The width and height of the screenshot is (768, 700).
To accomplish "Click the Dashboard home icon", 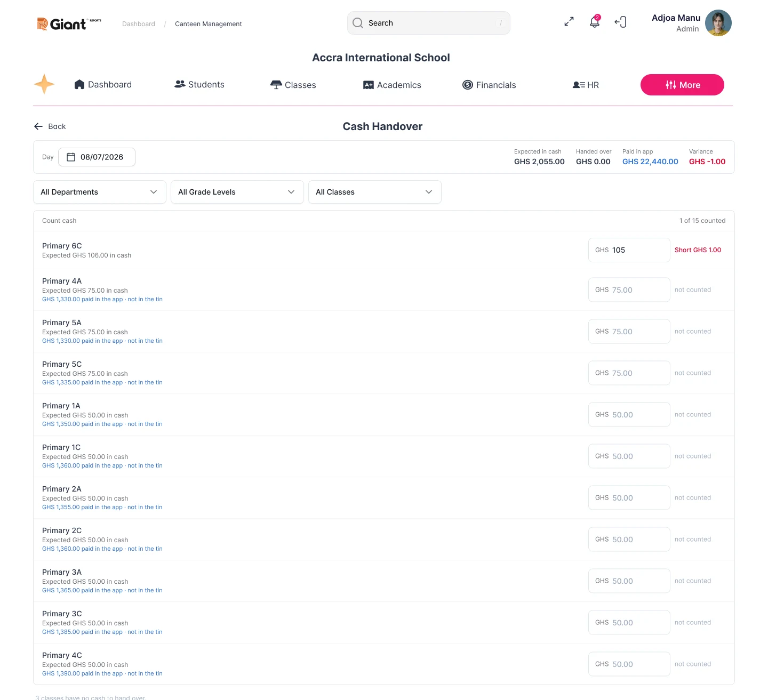I will [x=79, y=84].
